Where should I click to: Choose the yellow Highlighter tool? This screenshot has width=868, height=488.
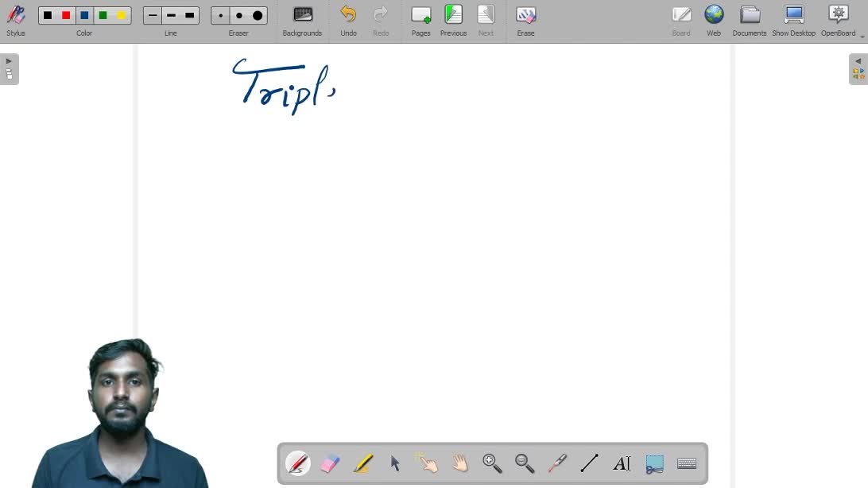coord(362,463)
